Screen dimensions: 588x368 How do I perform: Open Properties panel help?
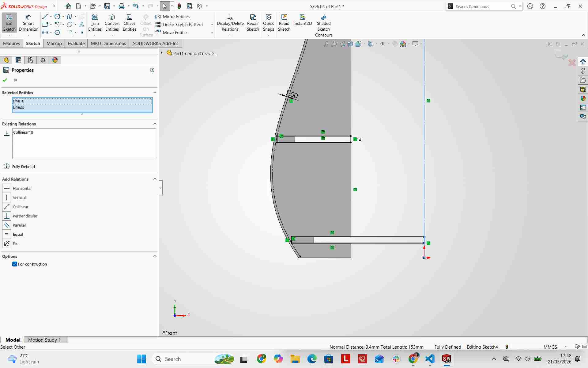coord(152,70)
